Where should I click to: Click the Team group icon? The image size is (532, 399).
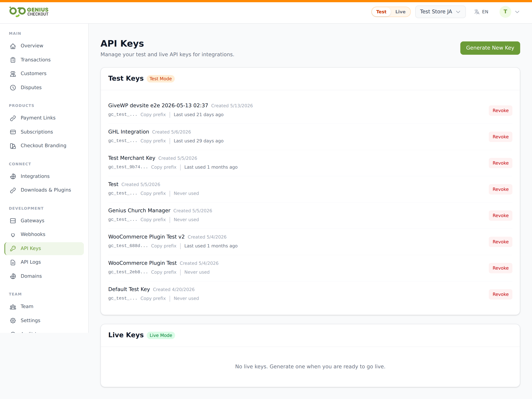tap(13, 307)
